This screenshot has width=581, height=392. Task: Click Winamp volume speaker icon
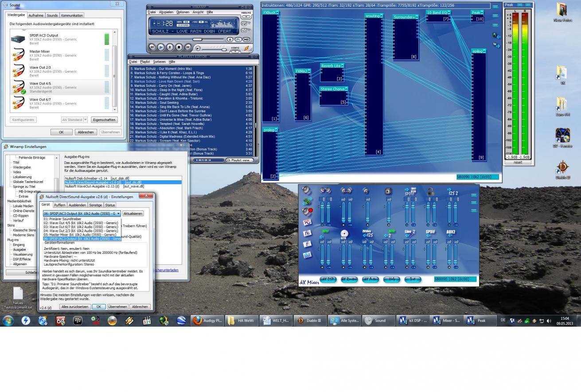click(x=198, y=48)
